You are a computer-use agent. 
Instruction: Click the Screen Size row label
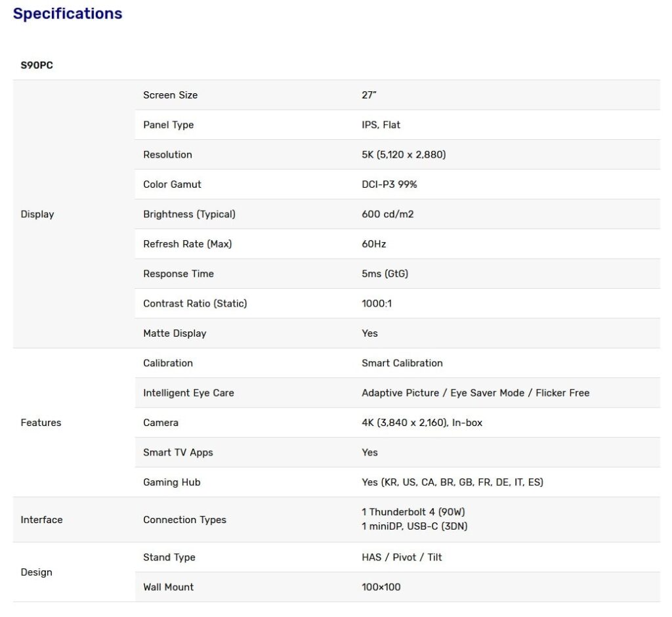(170, 95)
